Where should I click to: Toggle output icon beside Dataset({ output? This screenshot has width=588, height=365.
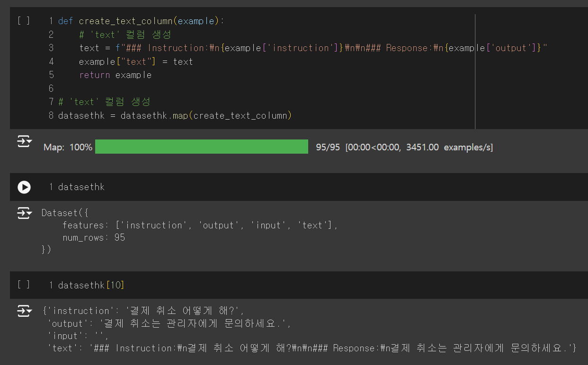point(24,213)
